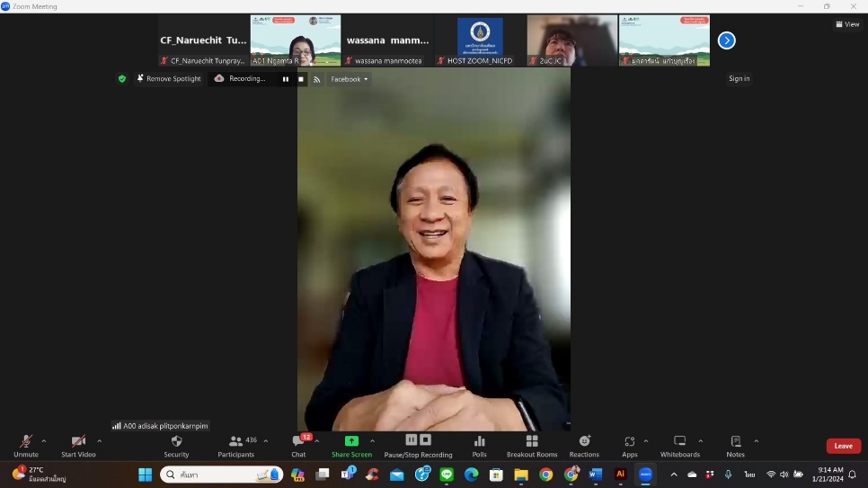Open audio options arrow next to Unmute

(44, 441)
